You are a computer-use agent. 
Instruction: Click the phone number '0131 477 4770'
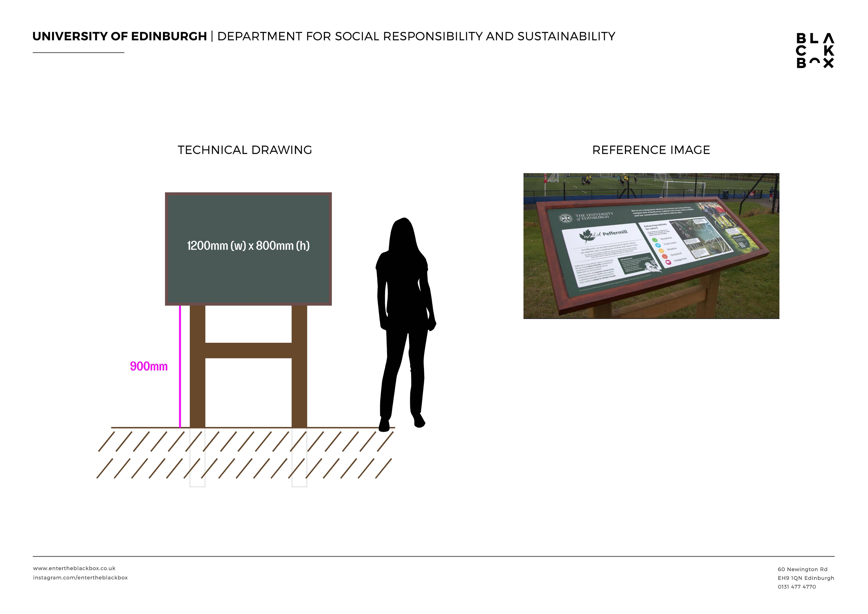pos(797,587)
